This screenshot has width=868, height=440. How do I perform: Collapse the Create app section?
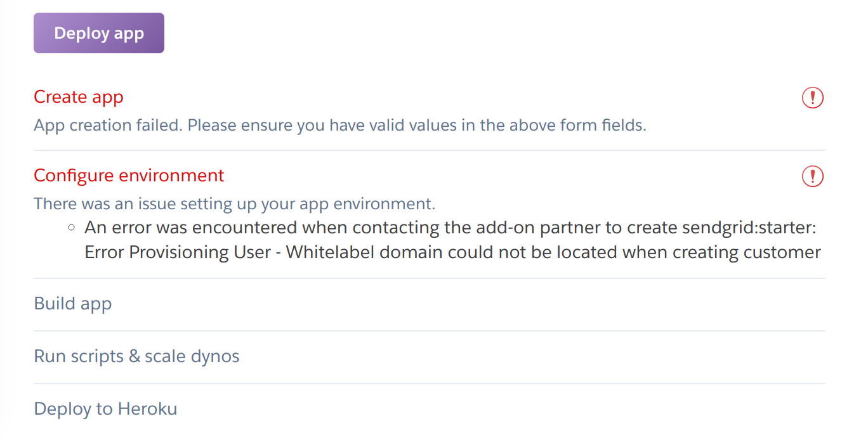(78, 97)
